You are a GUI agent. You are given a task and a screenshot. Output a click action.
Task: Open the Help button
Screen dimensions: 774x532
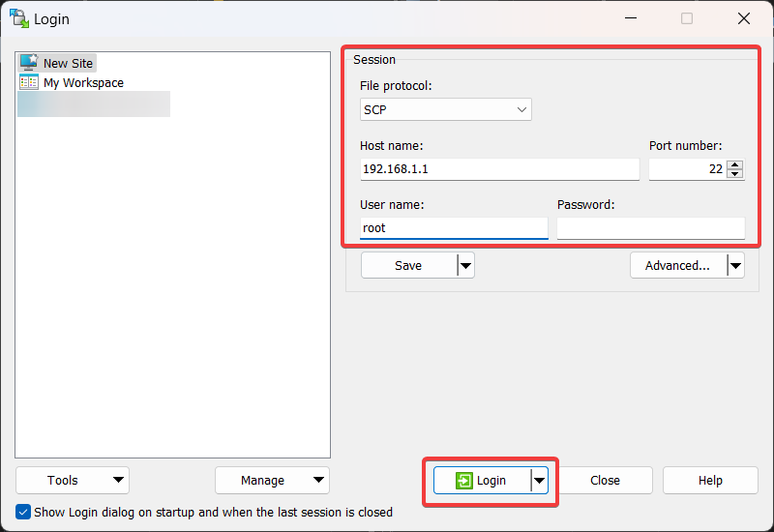tap(710, 481)
